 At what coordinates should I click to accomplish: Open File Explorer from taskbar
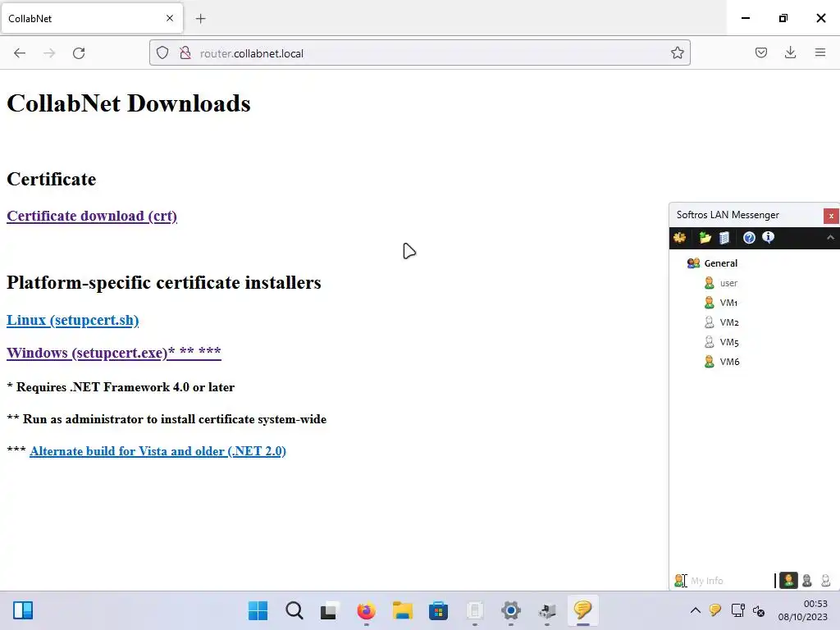402,610
